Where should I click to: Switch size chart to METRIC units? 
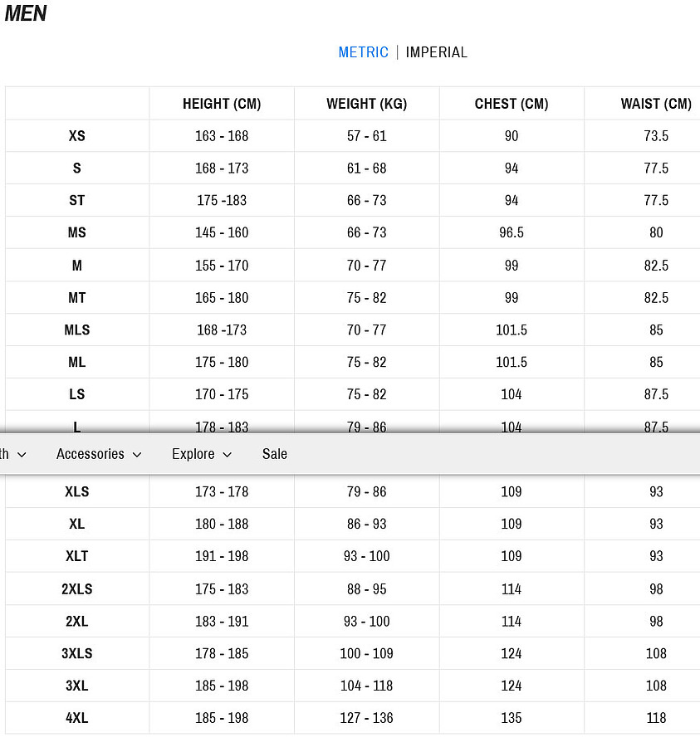tap(363, 52)
